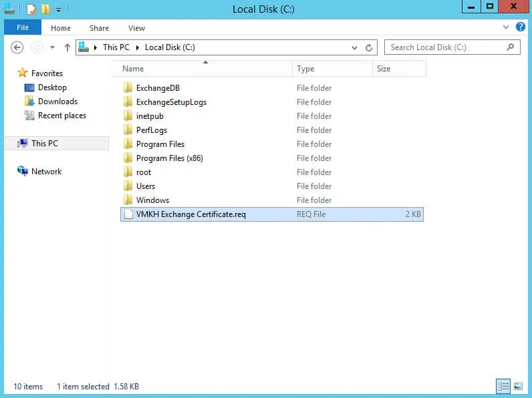Click the Program Files (x86) folder icon
Image resolution: width=532 pixels, height=398 pixels.
tap(128, 158)
